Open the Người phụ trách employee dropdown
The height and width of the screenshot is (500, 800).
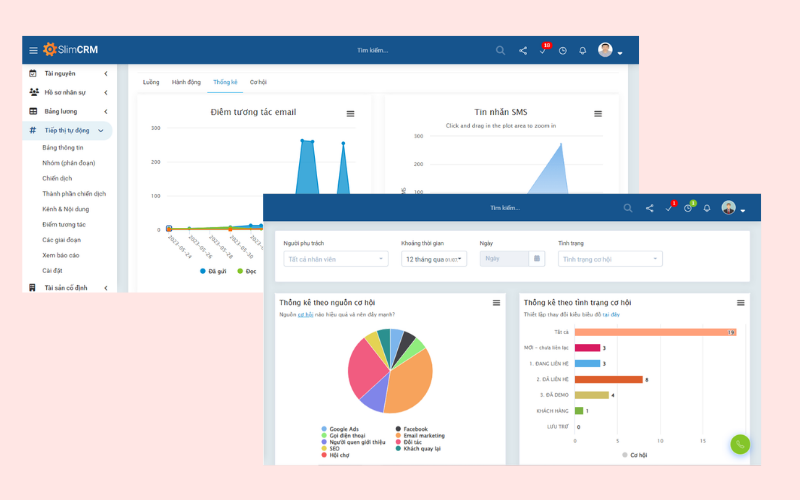[335, 259]
